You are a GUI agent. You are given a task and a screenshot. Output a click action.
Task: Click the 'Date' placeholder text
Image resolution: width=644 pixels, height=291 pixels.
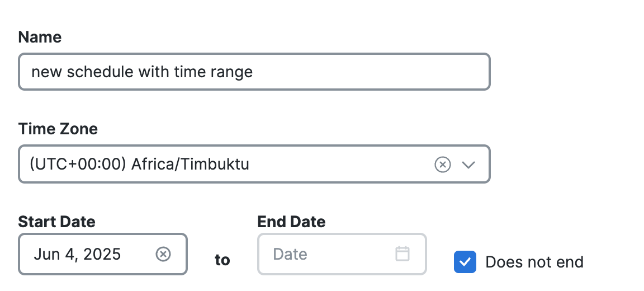point(290,254)
